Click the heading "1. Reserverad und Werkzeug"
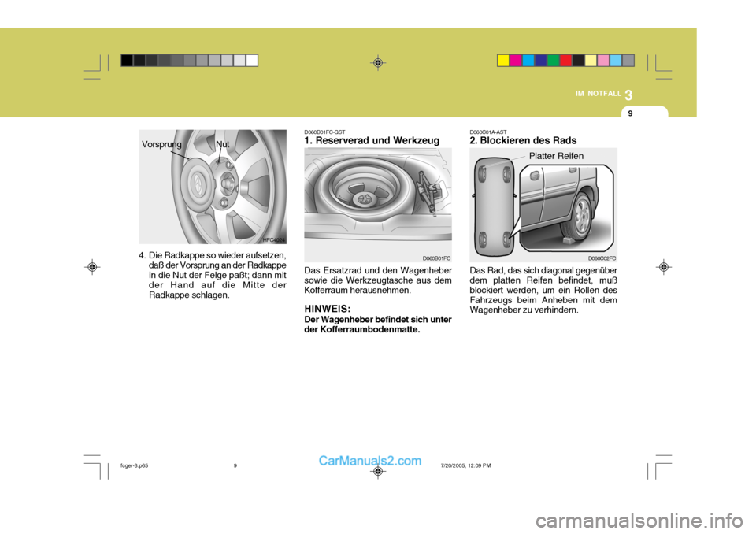Screen dimensions: 756x534 click(372, 140)
